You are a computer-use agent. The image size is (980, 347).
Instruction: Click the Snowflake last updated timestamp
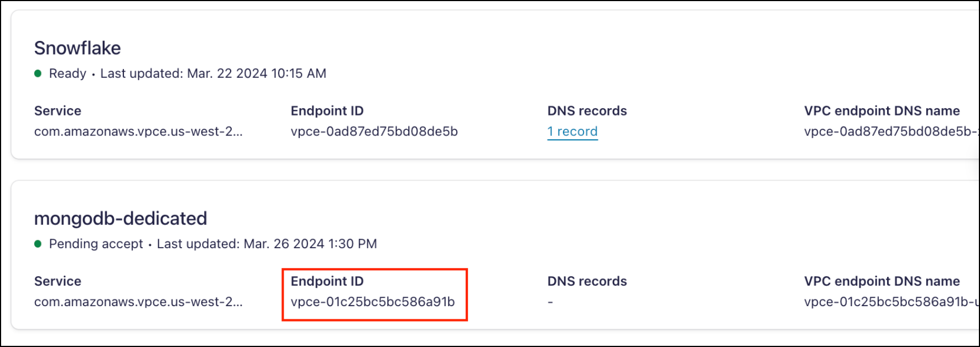tap(213, 73)
